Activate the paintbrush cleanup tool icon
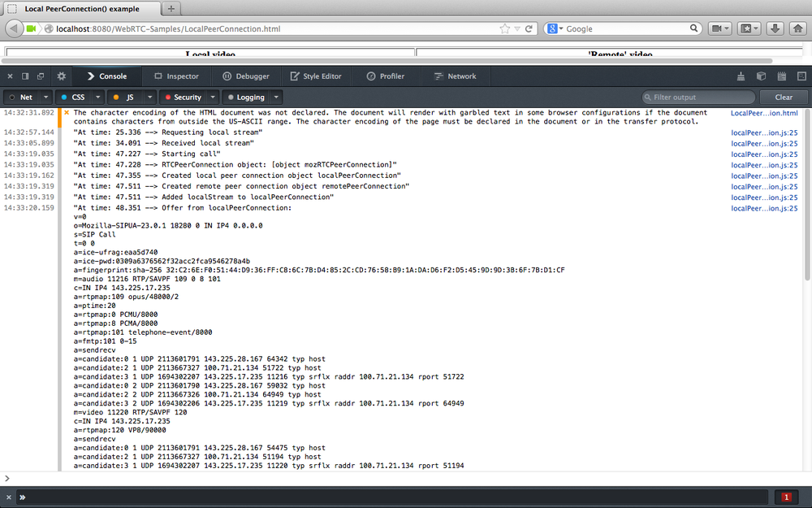Image resolution: width=812 pixels, height=508 pixels. click(x=741, y=76)
